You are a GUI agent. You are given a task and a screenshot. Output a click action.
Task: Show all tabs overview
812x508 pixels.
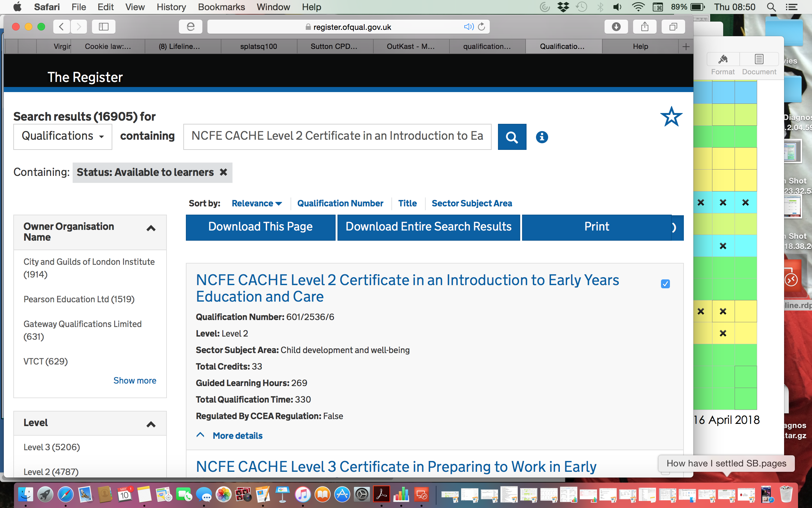[673, 27]
